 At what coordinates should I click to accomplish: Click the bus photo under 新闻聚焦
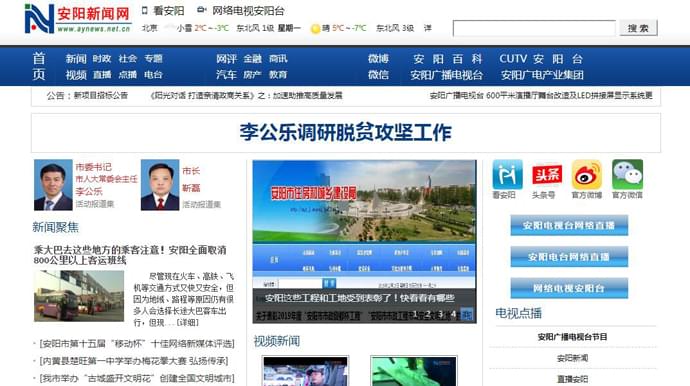pyautogui.click(x=79, y=296)
